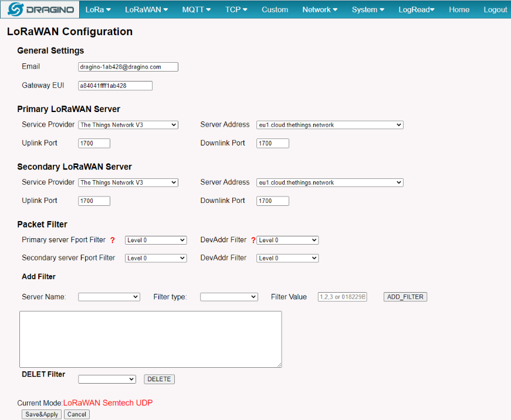Click the LoRaWAN Semtech UDP mode text
This screenshot has width=511, height=420.
coord(108,403)
